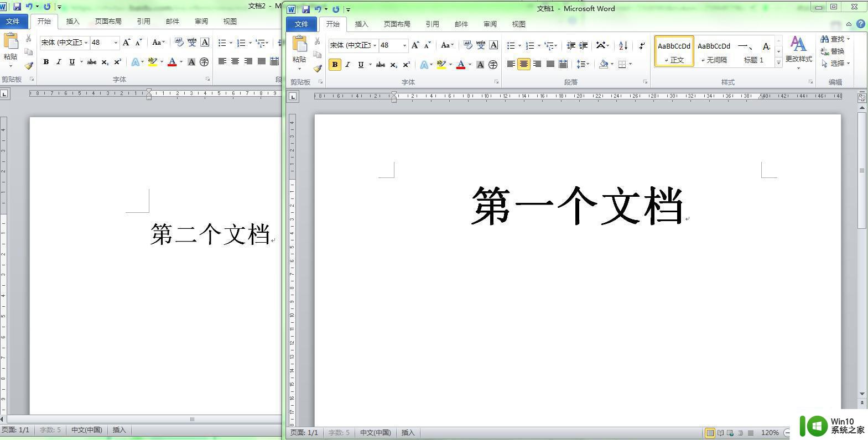Open the Phonetic Guide (wén) in 文档1
The image size is (868, 440).
click(x=481, y=45)
